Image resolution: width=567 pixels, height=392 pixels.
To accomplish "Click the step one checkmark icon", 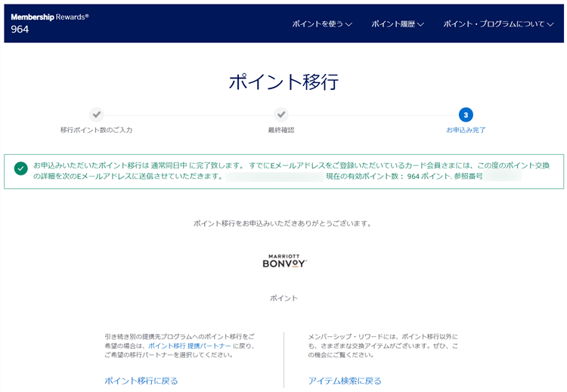I will (x=96, y=115).
